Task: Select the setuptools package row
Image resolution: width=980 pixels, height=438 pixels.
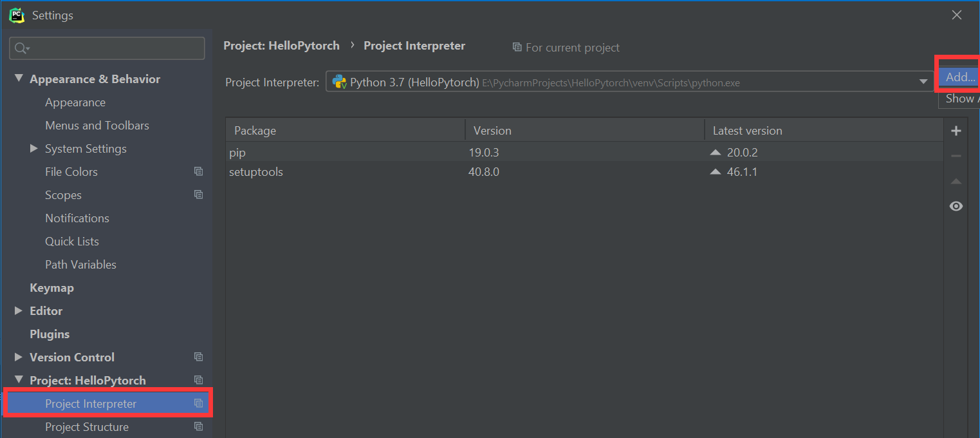Action: click(x=584, y=172)
